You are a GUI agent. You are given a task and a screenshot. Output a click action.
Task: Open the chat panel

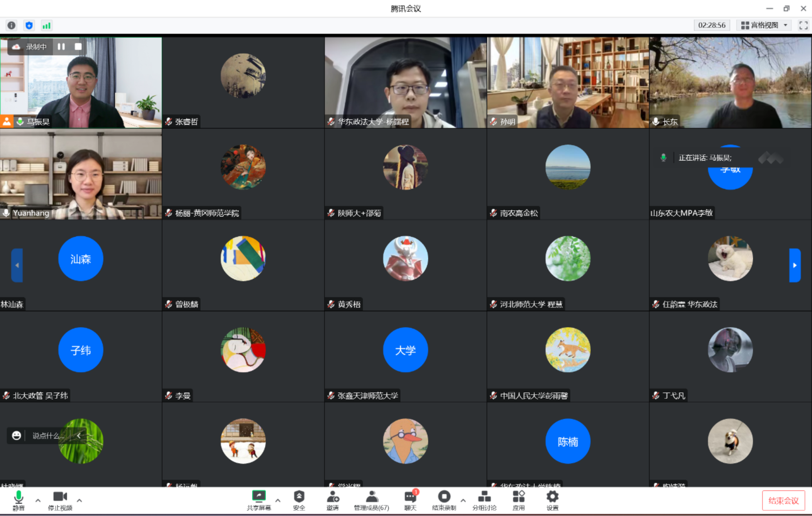tap(410, 500)
